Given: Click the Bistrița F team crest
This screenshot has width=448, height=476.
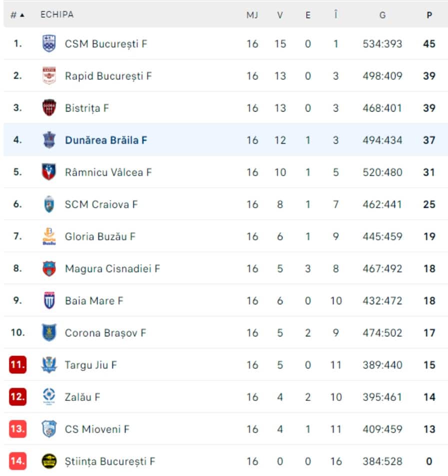Looking at the screenshot, I should [49, 108].
